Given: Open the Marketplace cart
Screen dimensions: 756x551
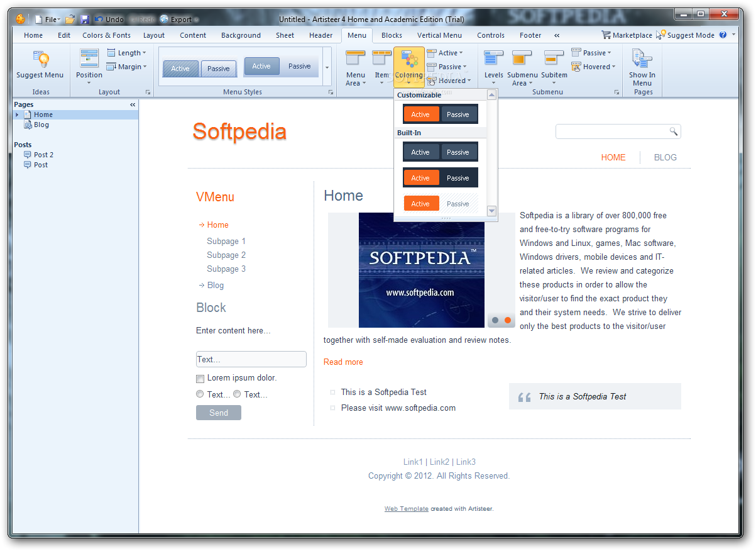Looking at the screenshot, I should coord(627,35).
